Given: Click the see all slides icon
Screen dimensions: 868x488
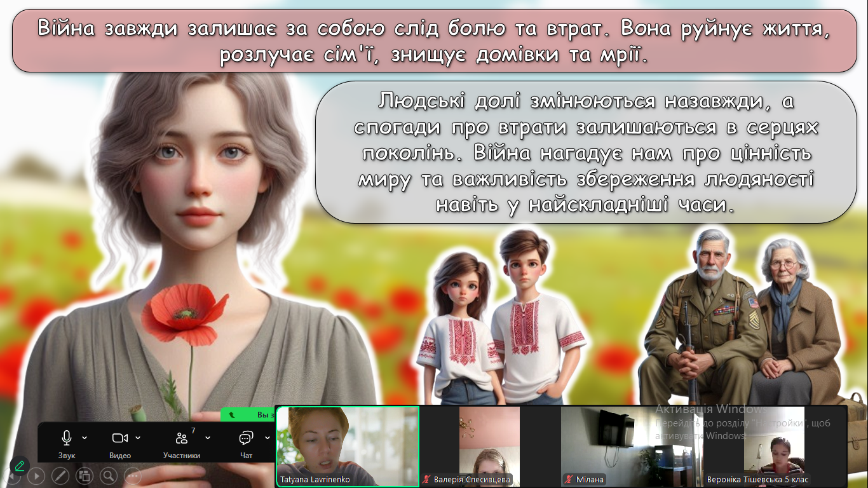Looking at the screenshot, I should [84, 475].
